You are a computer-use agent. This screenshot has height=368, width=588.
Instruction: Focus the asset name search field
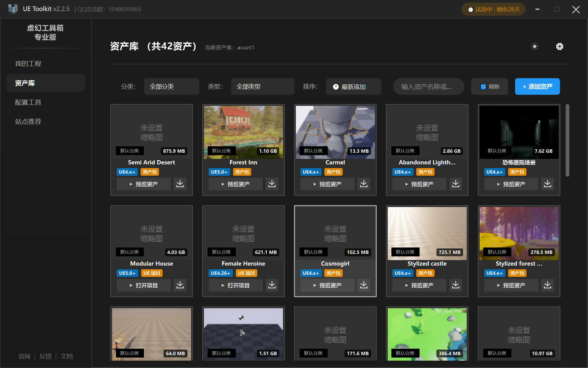tap(428, 86)
